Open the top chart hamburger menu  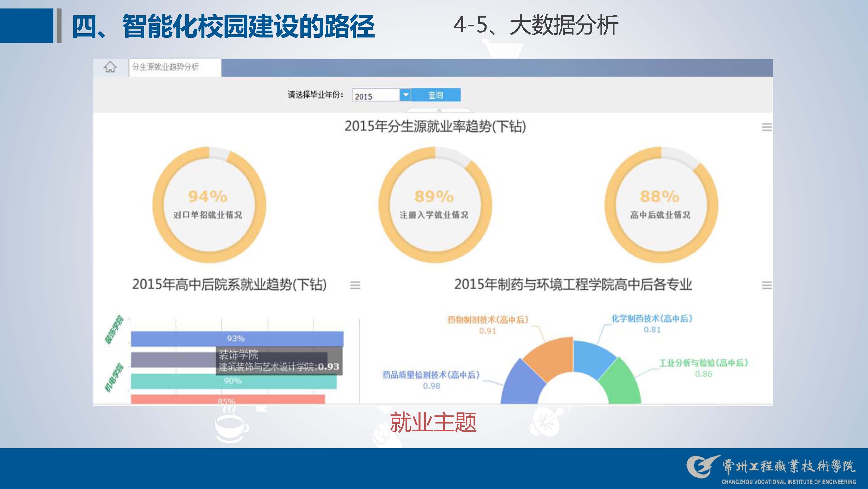pos(766,127)
